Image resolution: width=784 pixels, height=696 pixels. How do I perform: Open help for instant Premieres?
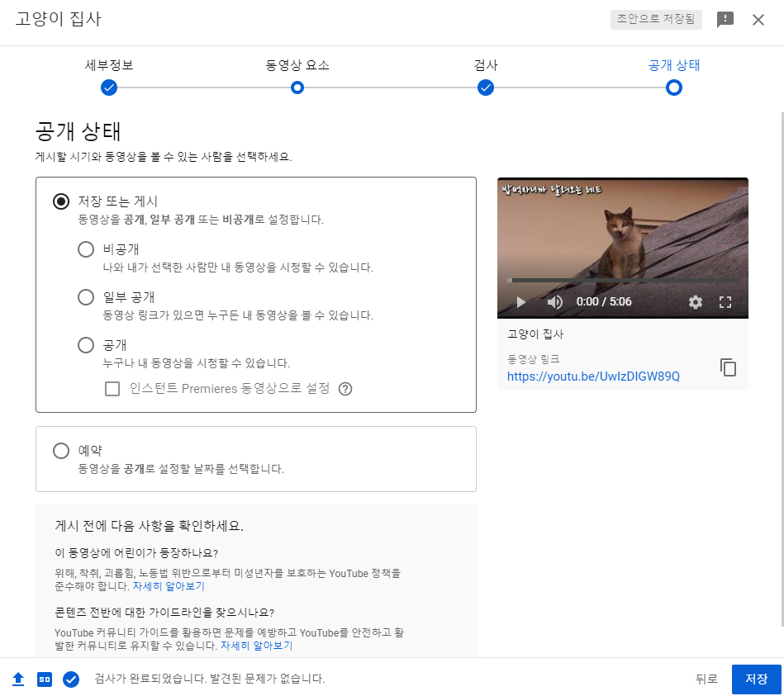pyautogui.click(x=345, y=389)
